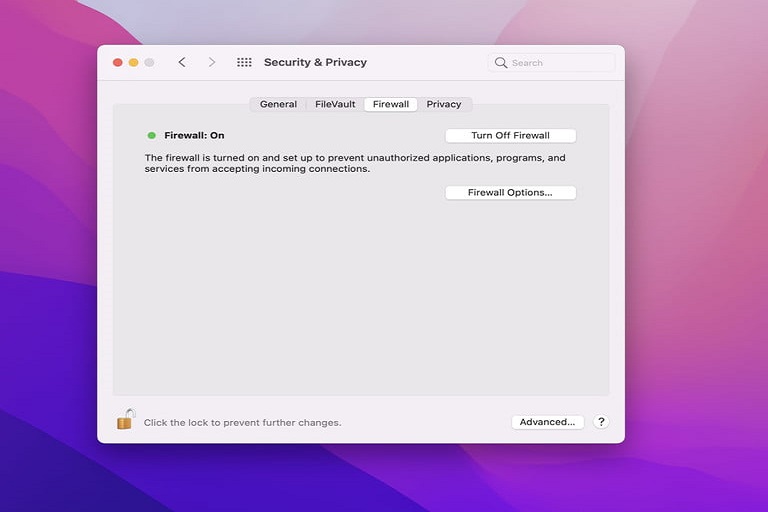
Task: Turn off the firewall
Action: click(510, 135)
